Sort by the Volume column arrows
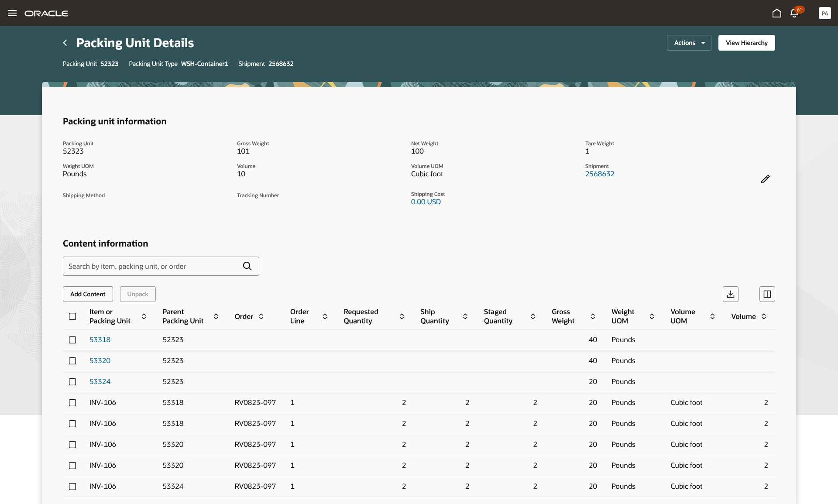The image size is (838, 504). coord(764,316)
